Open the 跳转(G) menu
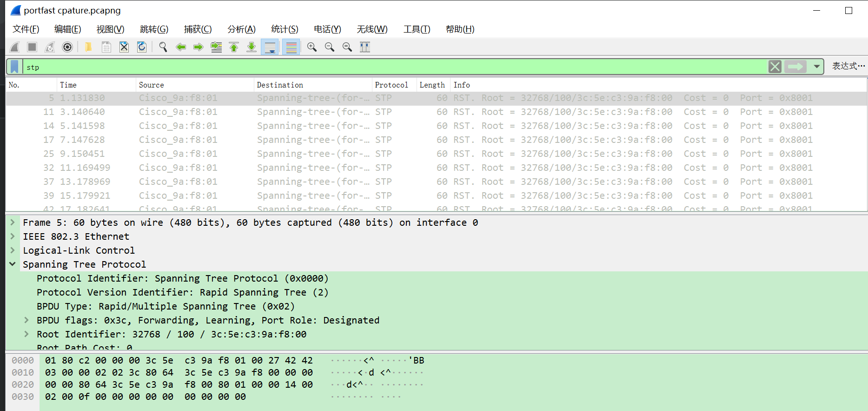Screen dimensions: 868x411 click(154, 29)
